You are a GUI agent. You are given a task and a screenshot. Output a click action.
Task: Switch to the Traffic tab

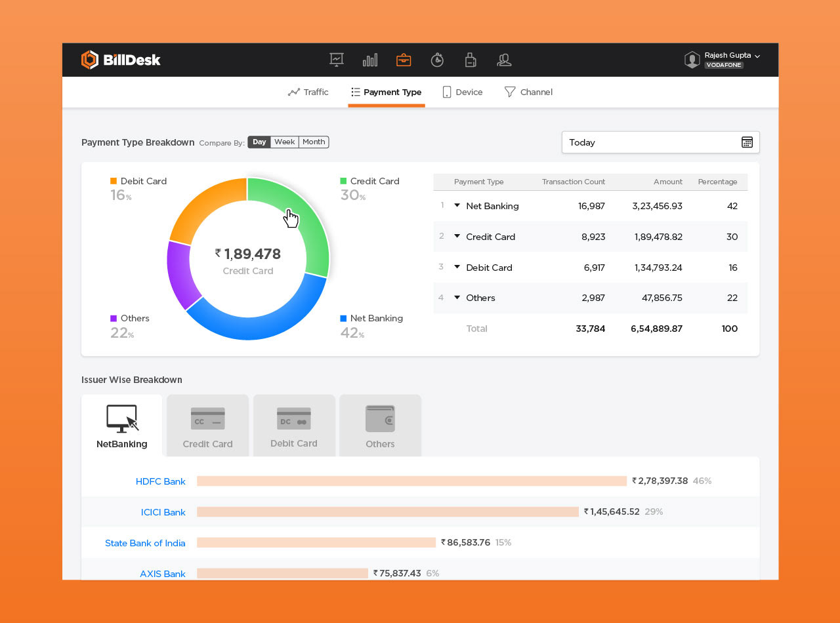[308, 92]
